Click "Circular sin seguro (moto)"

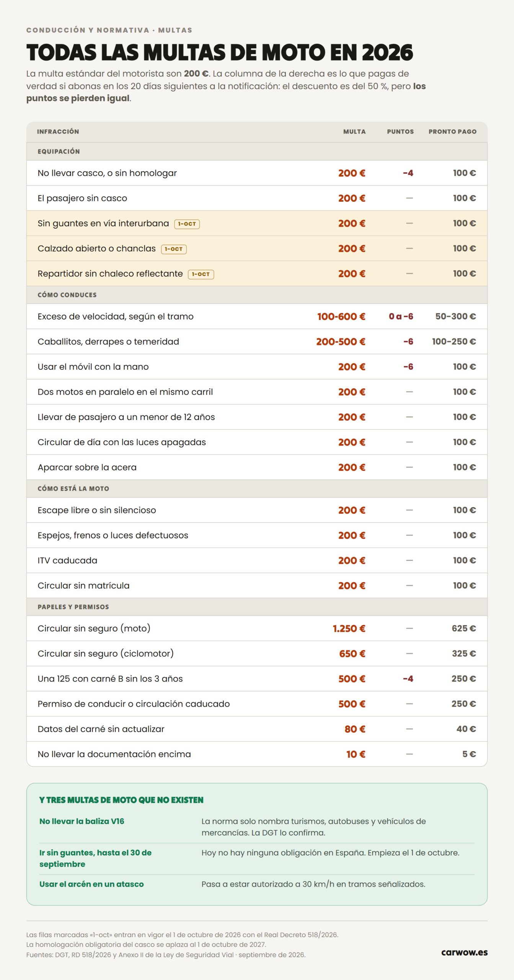[94, 629]
